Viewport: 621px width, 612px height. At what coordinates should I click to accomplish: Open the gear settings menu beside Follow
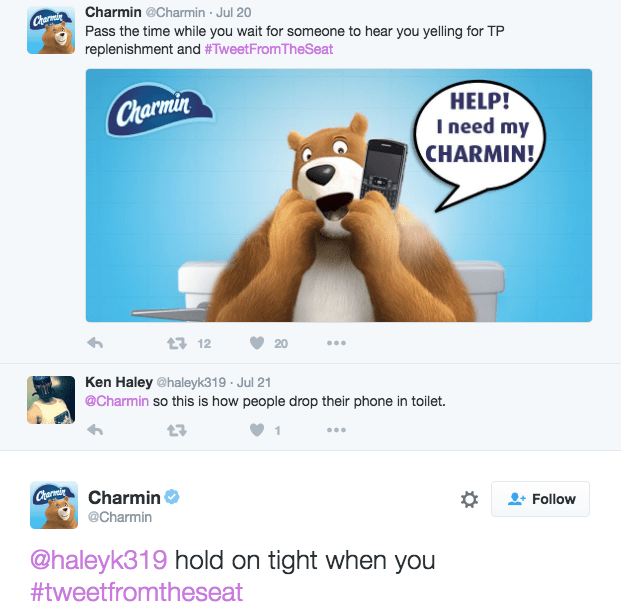[x=469, y=499]
